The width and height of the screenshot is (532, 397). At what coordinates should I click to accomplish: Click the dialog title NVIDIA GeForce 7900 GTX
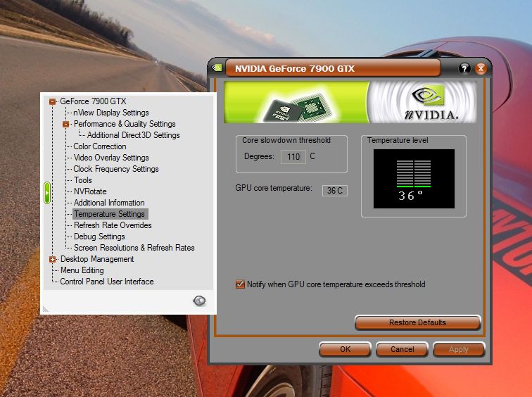294,68
